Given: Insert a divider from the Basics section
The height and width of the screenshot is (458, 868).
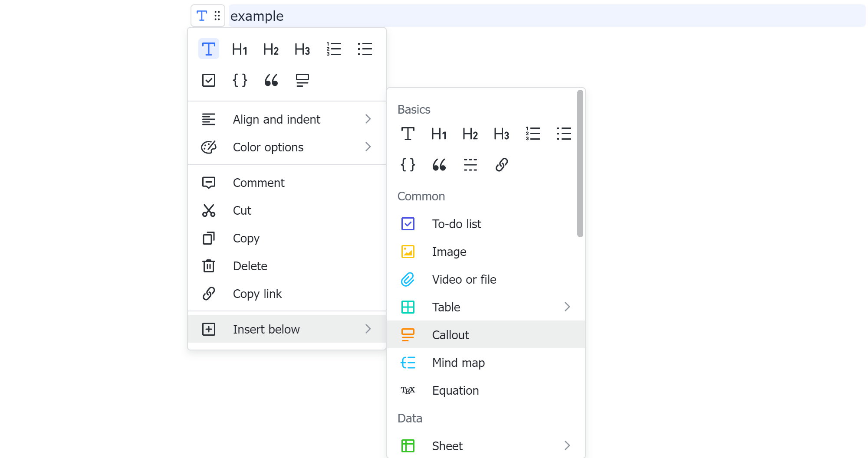Looking at the screenshot, I should click(x=470, y=165).
